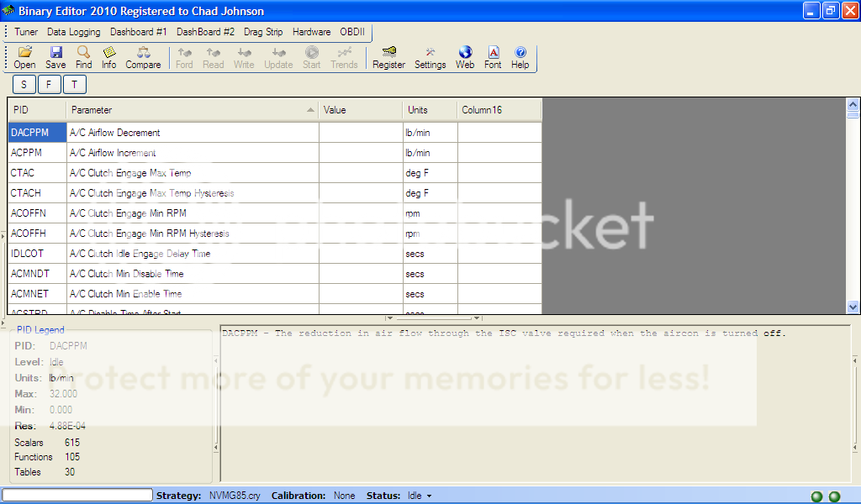Select 'A/C Clutch Idle Engage Delay Time' cell
This screenshot has width=861, height=504.
pyautogui.click(x=193, y=254)
